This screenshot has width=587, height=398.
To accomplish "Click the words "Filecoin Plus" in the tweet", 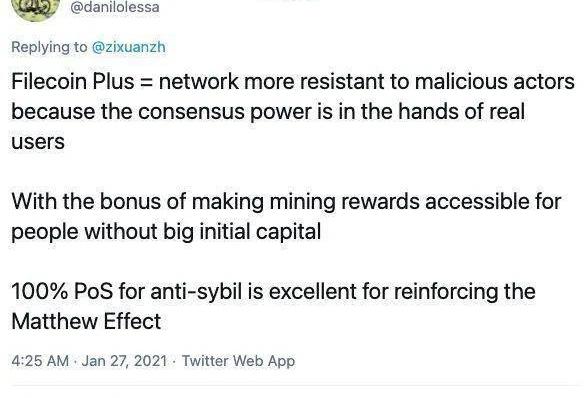I will click(73, 81).
